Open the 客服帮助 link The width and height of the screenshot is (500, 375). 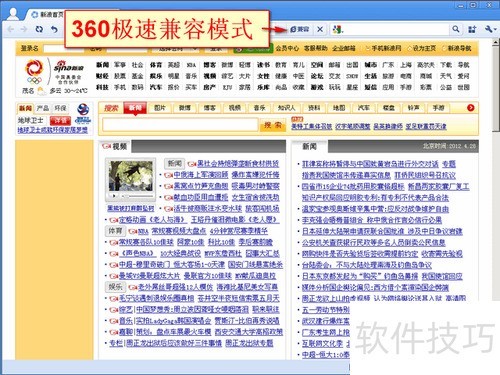pyautogui.click(x=315, y=48)
